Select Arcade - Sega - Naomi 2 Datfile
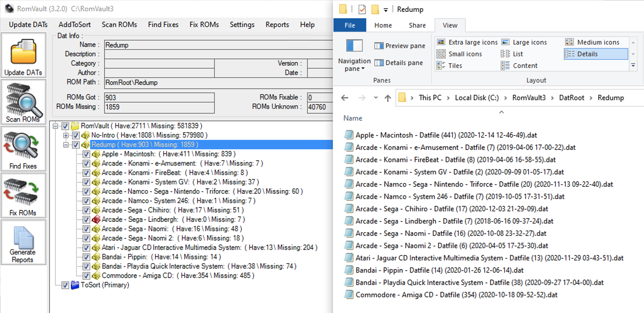This screenshot has width=644, height=313. tap(452, 245)
